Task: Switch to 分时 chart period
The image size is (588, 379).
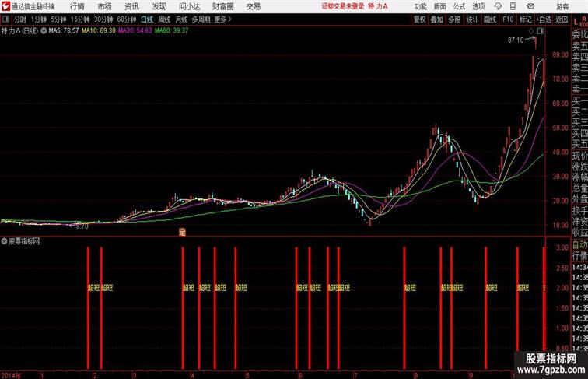Action: pyautogui.click(x=20, y=19)
